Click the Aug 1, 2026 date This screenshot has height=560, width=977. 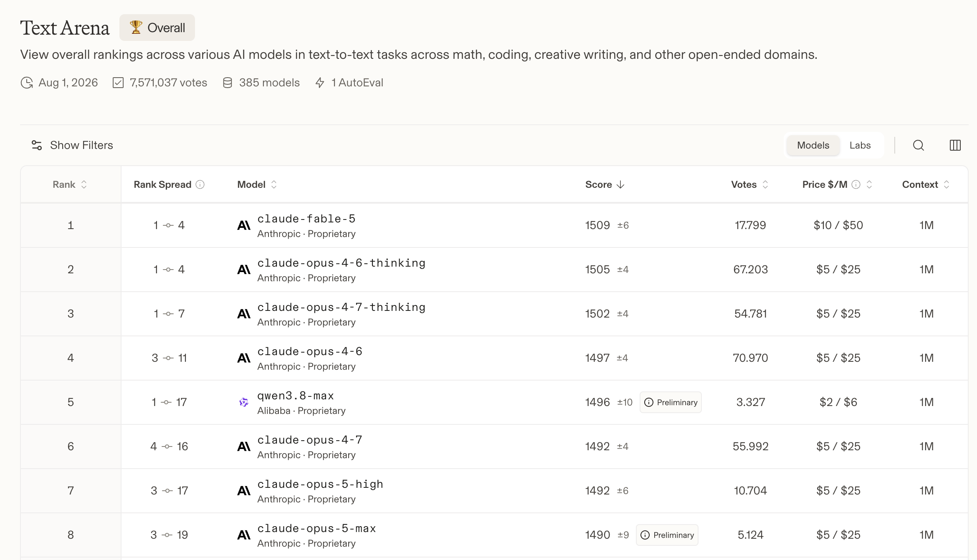click(x=68, y=83)
